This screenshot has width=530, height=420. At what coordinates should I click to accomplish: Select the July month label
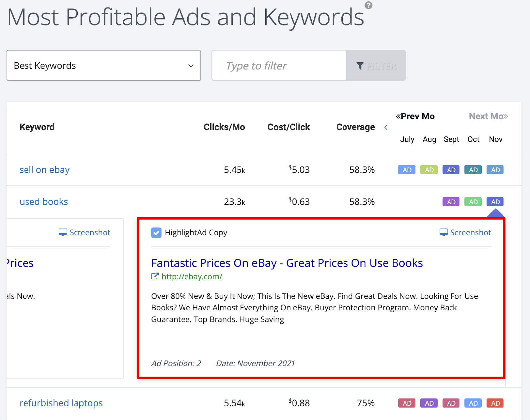[x=407, y=139]
